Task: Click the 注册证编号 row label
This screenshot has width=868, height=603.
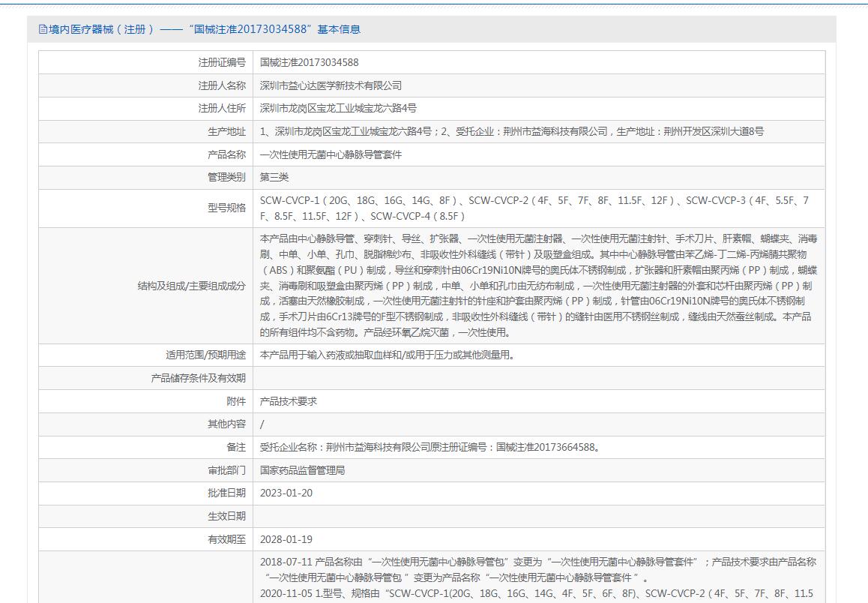Action: coord(221,63)
